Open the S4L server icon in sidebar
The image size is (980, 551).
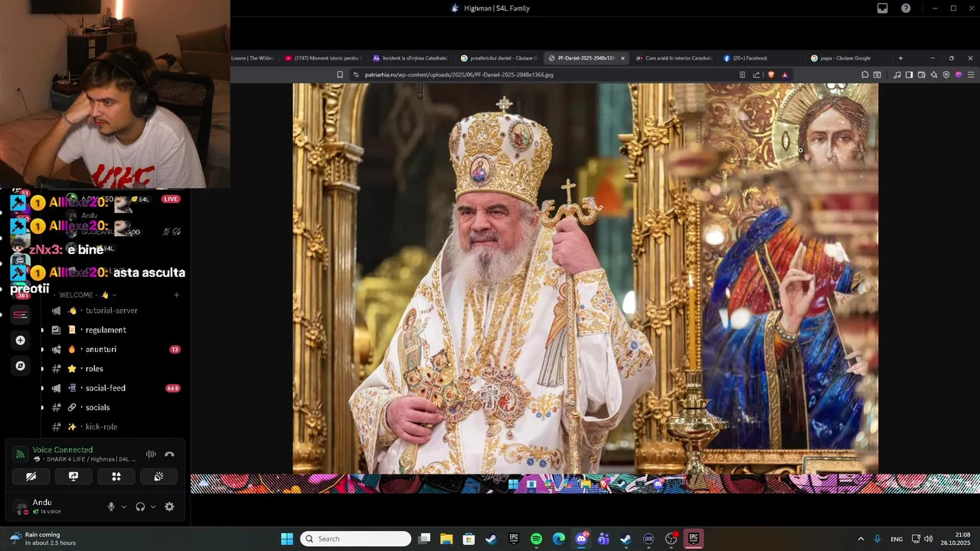pyautogui.click(x=21, y=315)
